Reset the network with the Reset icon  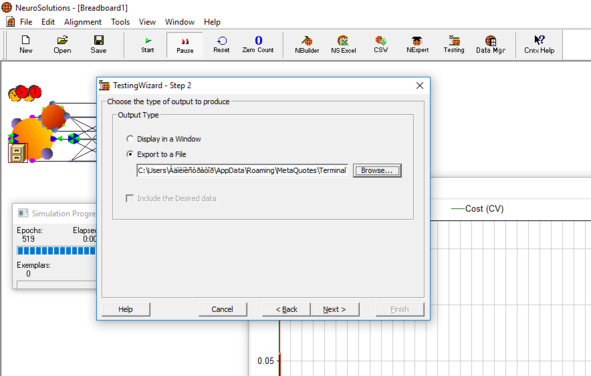pyautogui.click(x=221, y=44)
